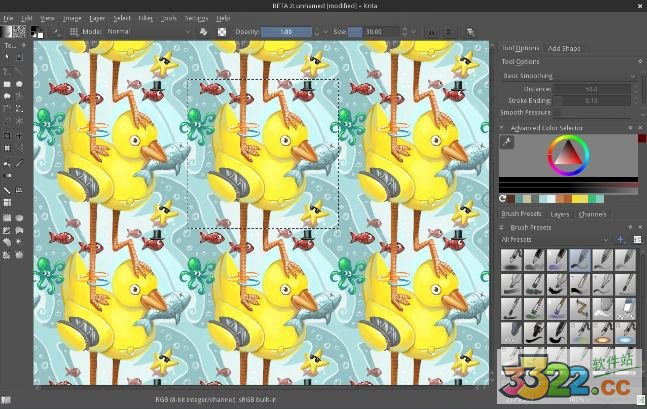This screenshot has height=409, width=647.
Task: Toggle the alpha lock checker icon
Action: [x=221, y=31]
